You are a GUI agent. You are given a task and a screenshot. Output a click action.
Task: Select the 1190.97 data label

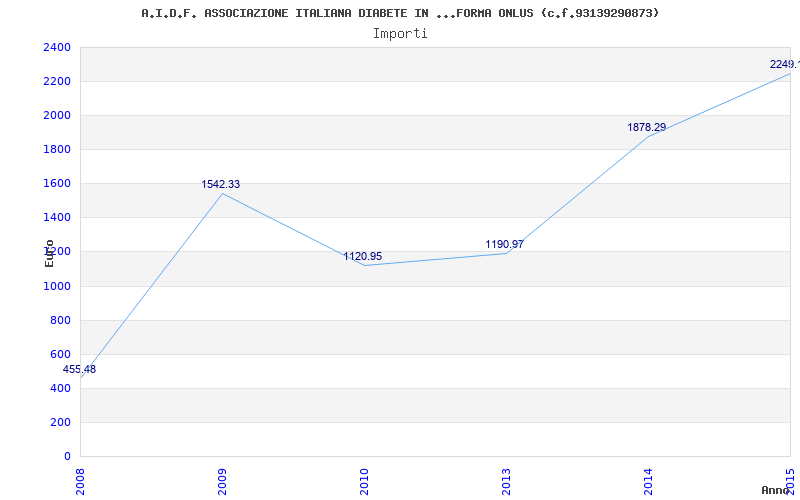pos(504,244)
